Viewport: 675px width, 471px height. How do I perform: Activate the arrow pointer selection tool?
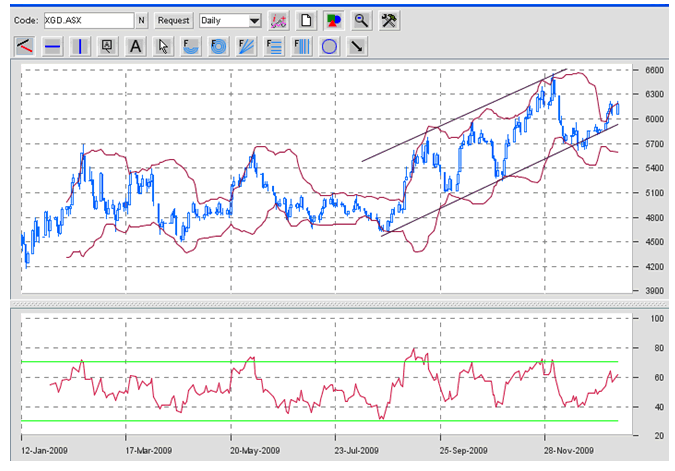(x=163, y=46)
